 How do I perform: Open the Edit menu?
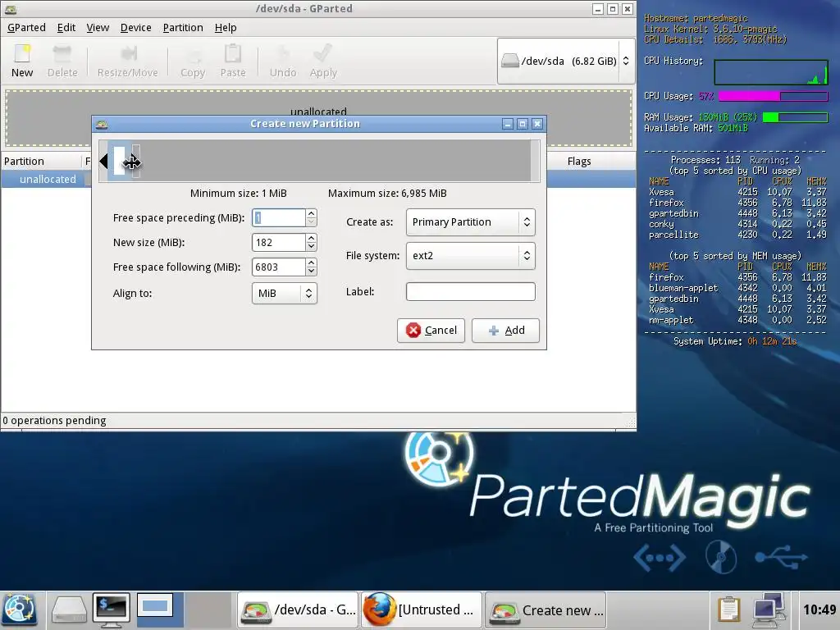tap(66, 27)
